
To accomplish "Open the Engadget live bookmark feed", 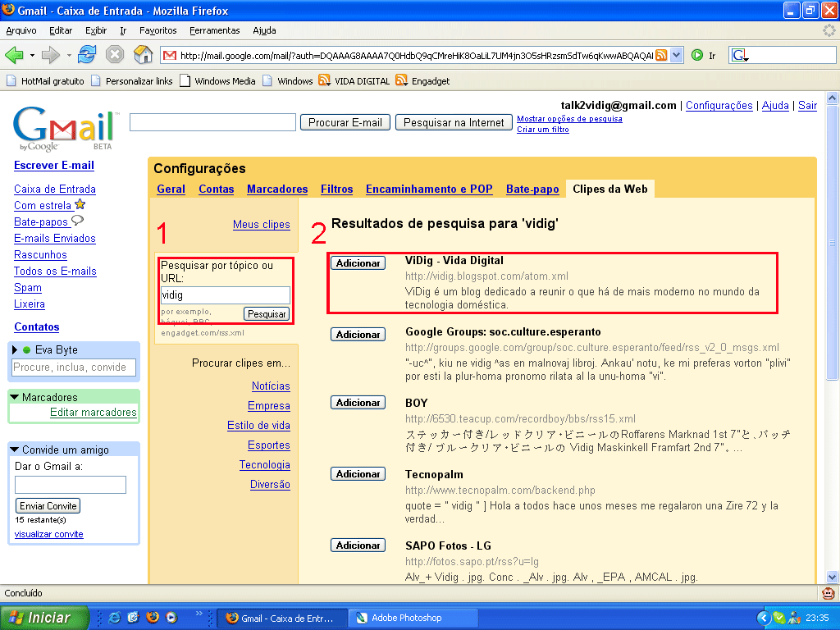I will click(422, 81).
